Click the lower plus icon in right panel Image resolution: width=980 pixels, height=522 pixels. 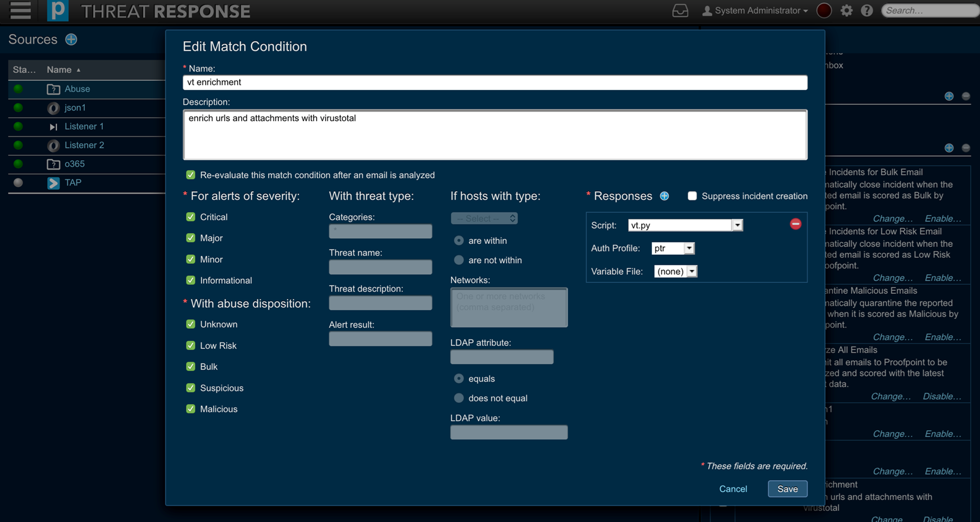coord(949,148)
